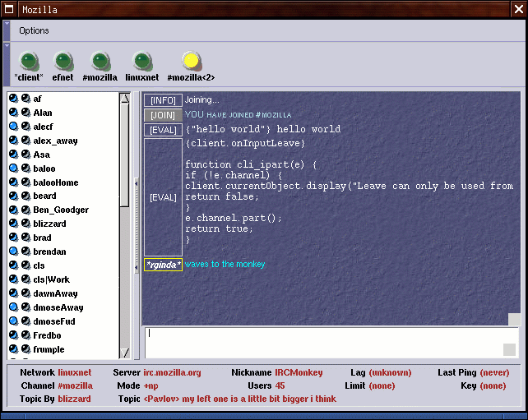
Task: Click the +np mode value
Action: tap(151, 386)
